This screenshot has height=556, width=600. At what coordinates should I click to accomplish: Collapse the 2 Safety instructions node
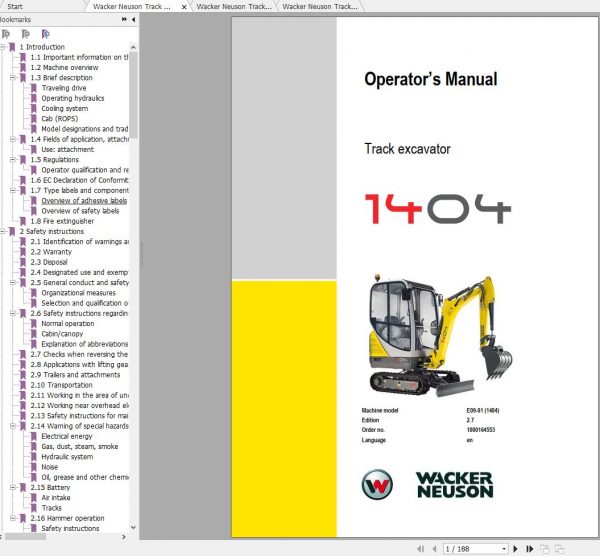point(2,232)
